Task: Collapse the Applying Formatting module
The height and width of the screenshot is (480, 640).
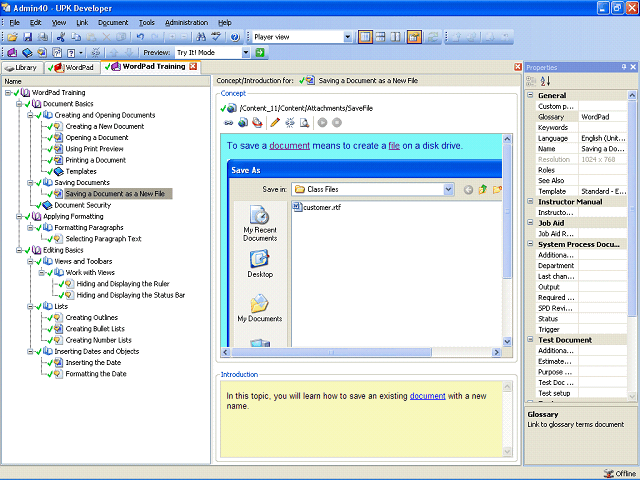Action: pos(19,216)
